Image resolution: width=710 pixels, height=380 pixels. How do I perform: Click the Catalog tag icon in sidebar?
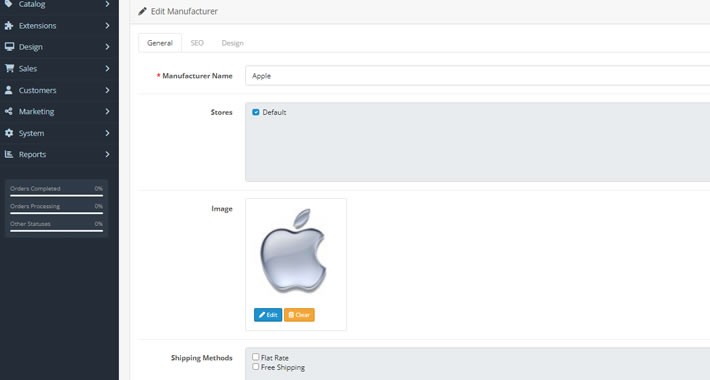click(9, 4)
